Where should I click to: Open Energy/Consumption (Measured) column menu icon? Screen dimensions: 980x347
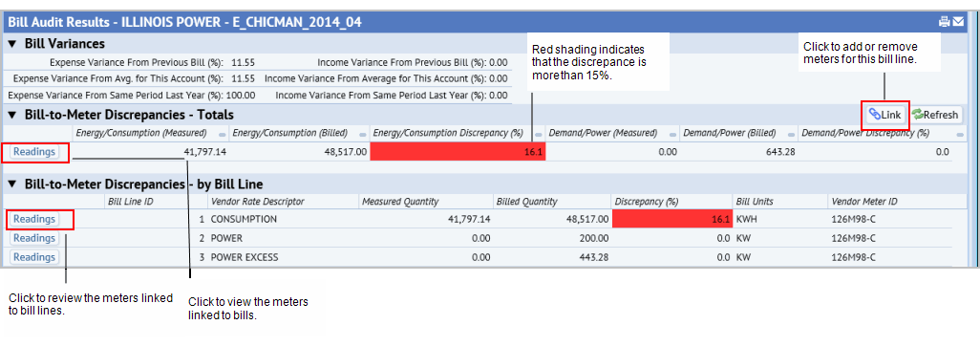(x=223, y=134)
